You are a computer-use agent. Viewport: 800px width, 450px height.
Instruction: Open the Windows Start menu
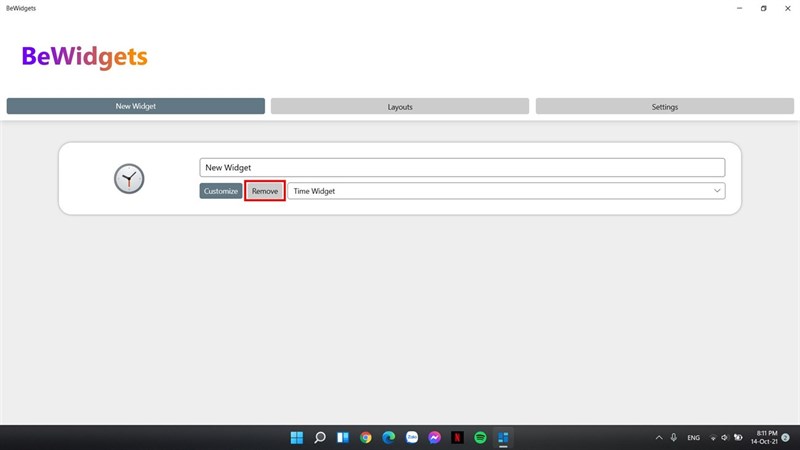[x=297, y=437]
